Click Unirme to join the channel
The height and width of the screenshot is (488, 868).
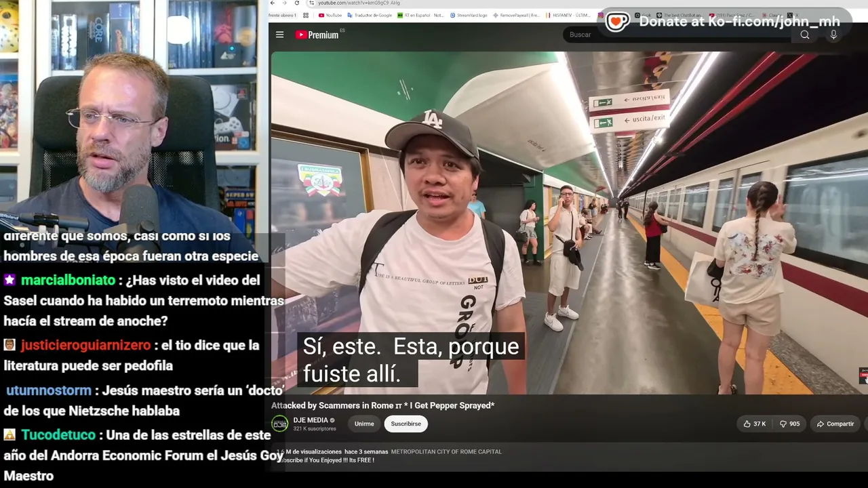[x=364, y=424]
